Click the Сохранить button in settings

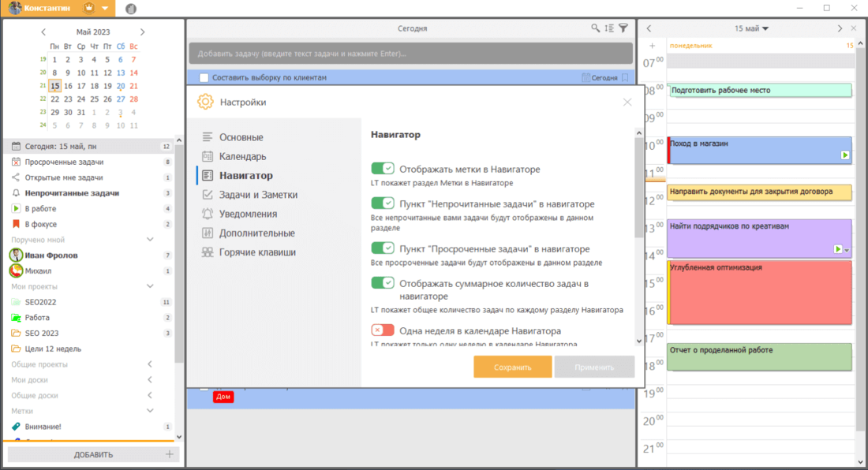(512, 367)
